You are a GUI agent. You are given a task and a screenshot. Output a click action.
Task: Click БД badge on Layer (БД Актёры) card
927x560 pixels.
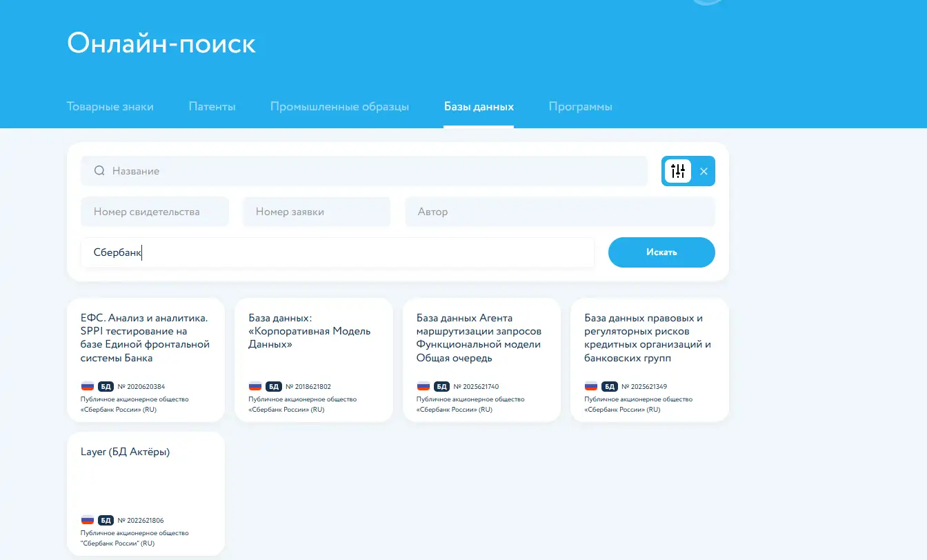pyautogui.click(x=106, y=520)
